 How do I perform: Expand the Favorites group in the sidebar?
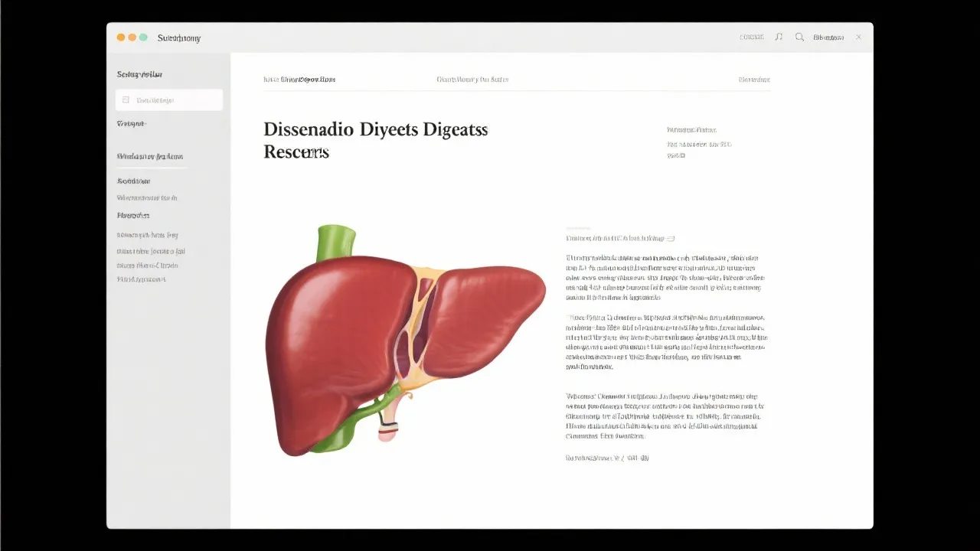point(134,215)
